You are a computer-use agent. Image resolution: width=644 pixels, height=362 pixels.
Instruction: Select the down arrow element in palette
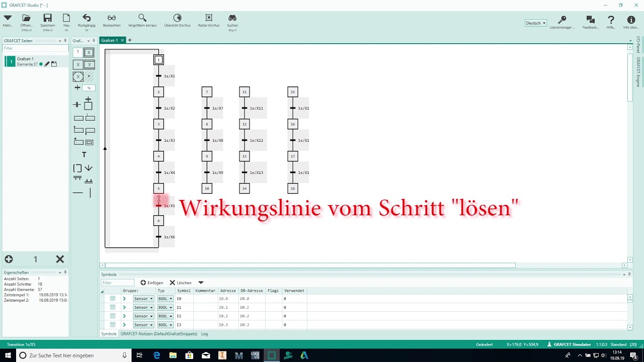tap(89, 168)
